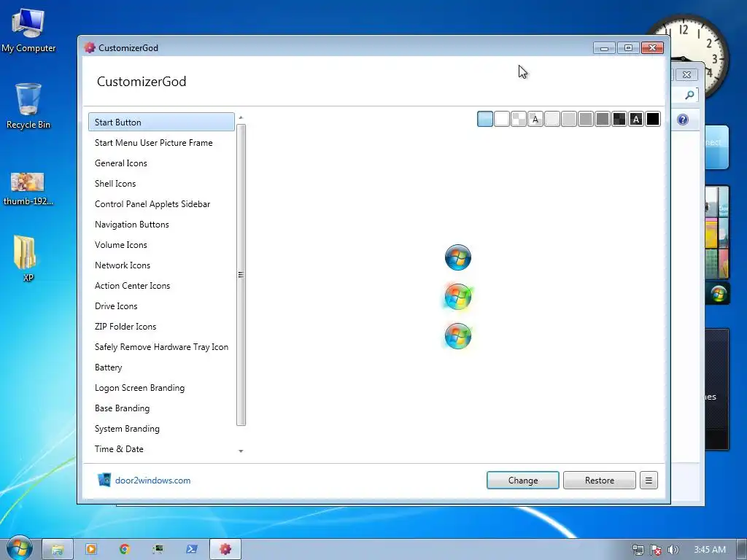The image size is (747, 560).
Task: Select Logon Screen Branding
Action: [x=161, y=388]
